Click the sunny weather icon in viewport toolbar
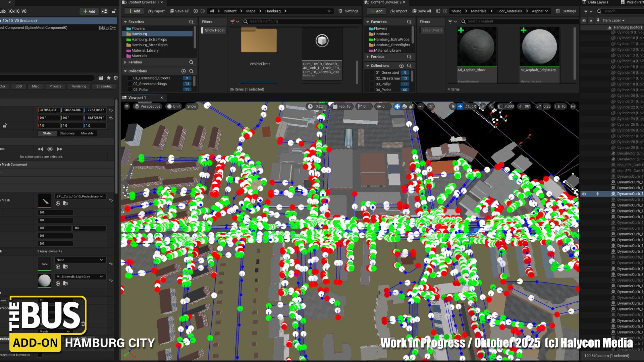 (x=397, y=107)
